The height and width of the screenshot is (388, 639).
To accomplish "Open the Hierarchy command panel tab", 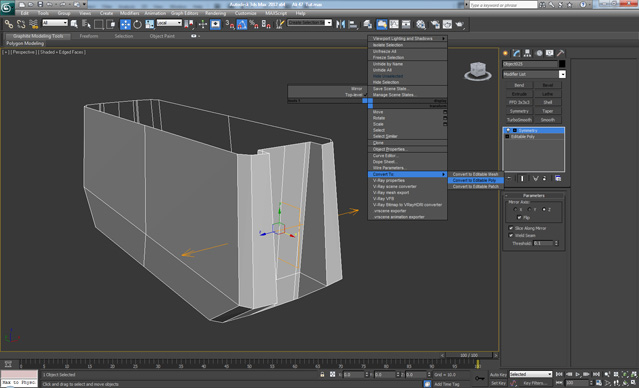I will click(x=527, y=53).
